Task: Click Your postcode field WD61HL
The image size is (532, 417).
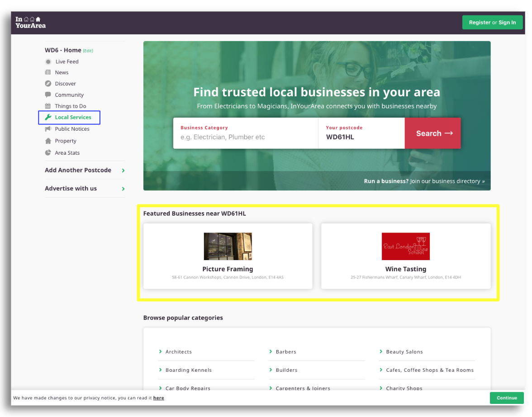Action: click(361, 133)
